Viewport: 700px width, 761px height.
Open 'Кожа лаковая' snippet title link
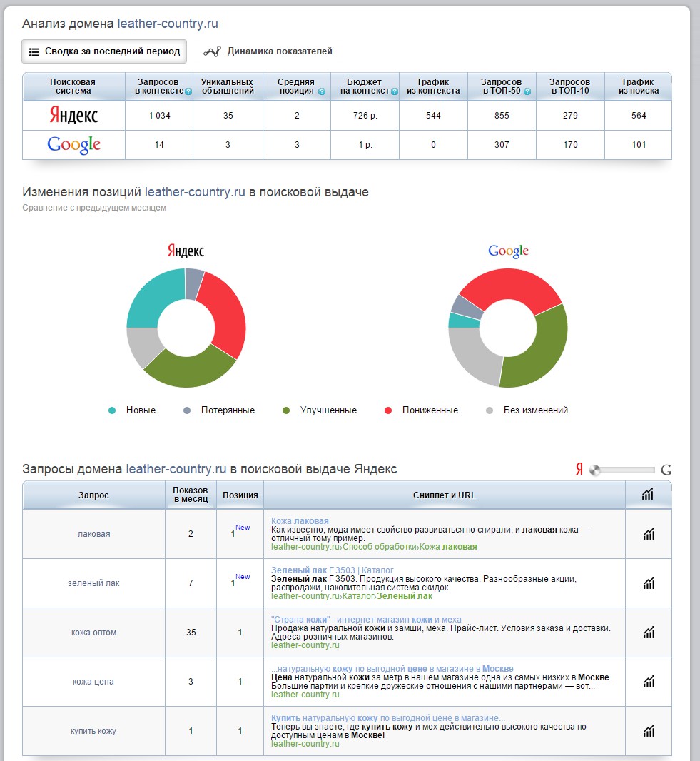click(300, 520)
